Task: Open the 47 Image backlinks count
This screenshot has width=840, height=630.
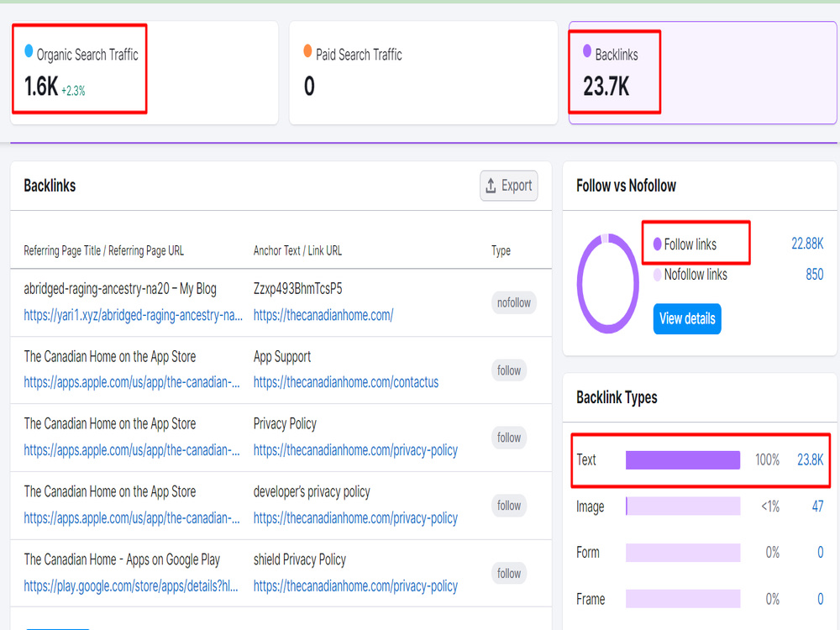Action: pos(817,507)
